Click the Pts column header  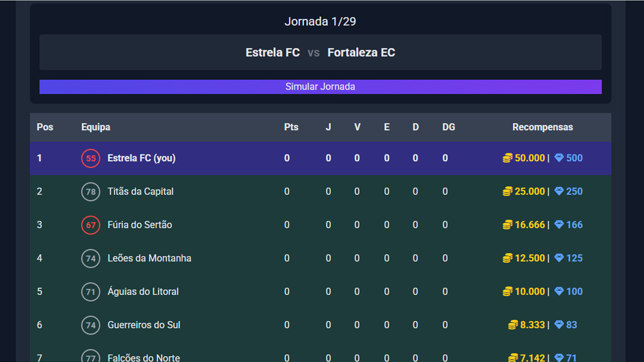(x=291, y=127)
